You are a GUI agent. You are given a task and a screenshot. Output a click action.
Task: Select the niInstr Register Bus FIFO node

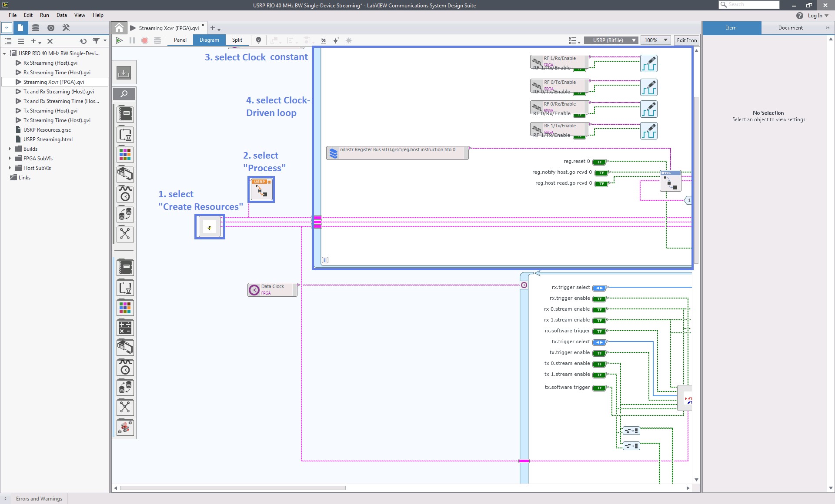tap(397, 153)
